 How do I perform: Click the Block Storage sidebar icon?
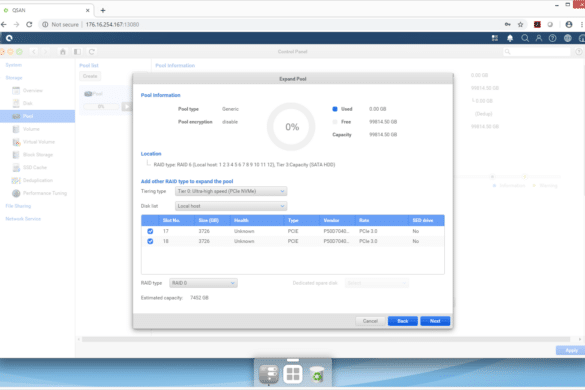coord(16,155)
